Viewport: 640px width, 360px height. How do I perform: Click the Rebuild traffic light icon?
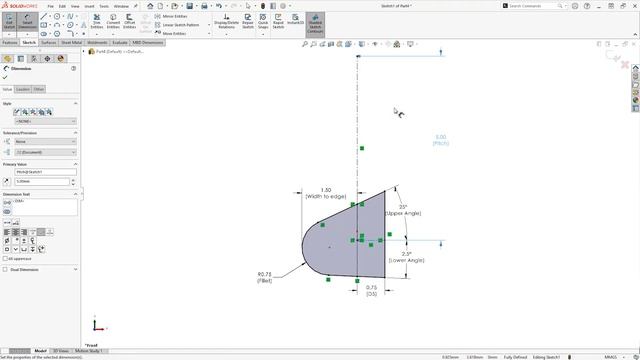(263, 6)
